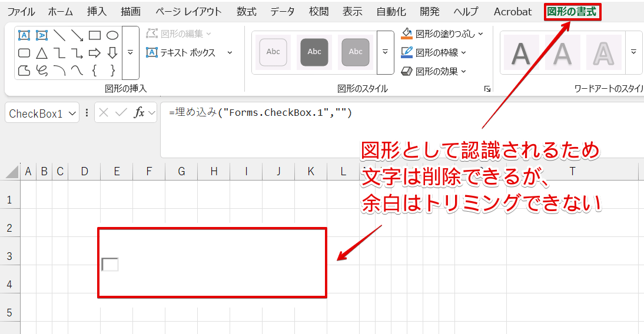Screen dimensions: 644x334
Task: Choose the curve shape
Action: click(77, 71)
